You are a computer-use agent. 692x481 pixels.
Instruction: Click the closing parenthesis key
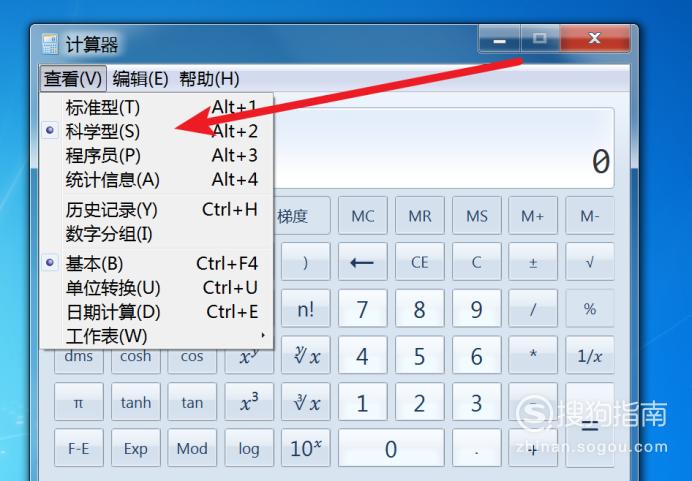[x=305, y=263]
